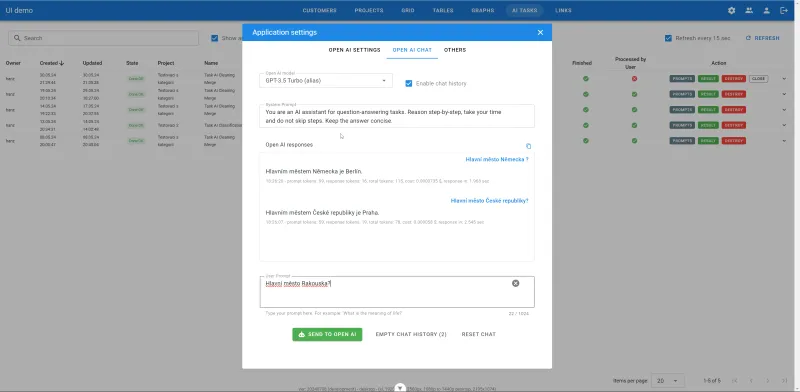Open the Items per page dropdown
Screen dimensions: 800x392
pos(668,381)
